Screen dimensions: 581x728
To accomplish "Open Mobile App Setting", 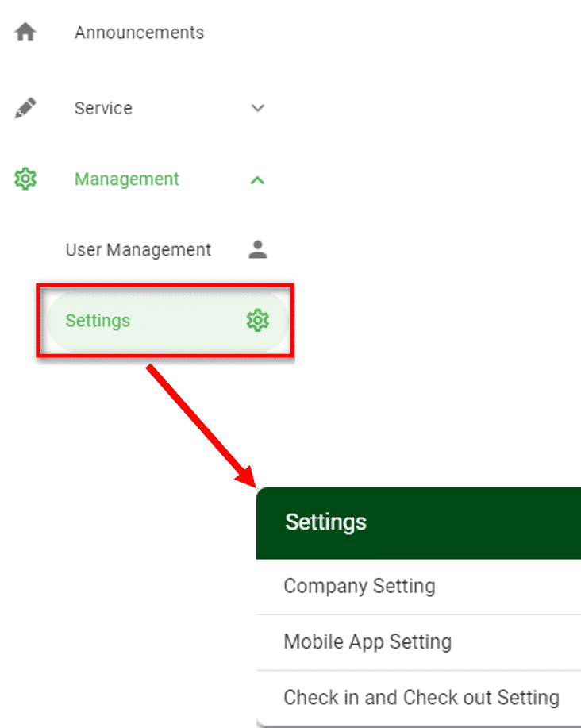I will pos(367,641).
